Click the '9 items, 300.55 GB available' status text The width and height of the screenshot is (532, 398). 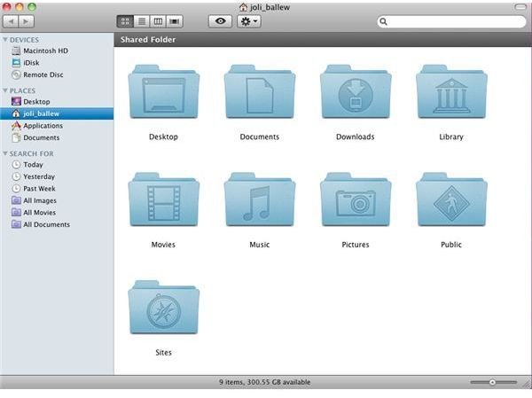click(264, 382)
